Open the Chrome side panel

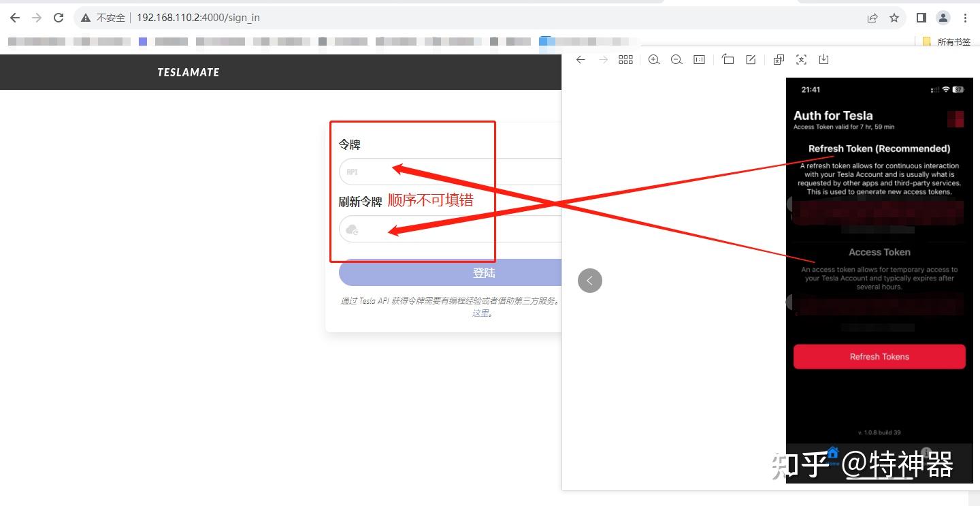(921, 18)
